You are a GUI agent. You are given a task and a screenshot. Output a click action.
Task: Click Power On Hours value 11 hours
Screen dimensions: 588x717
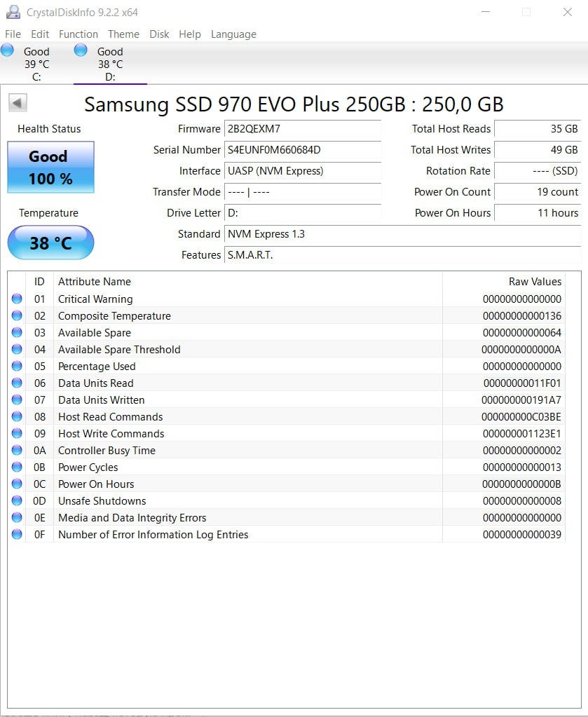[x=538, y=213]
